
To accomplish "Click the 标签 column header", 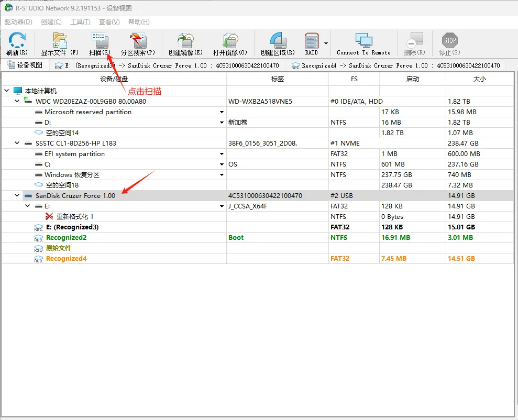I will [x=278, y=79].
